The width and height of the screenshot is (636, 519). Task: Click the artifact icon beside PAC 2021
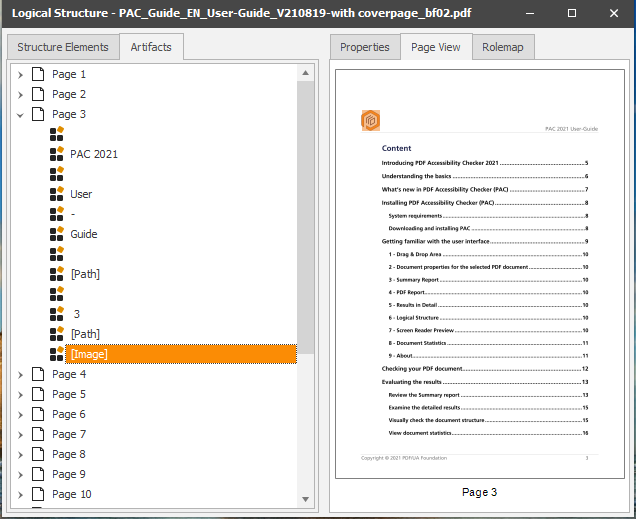tap(57, 154)
